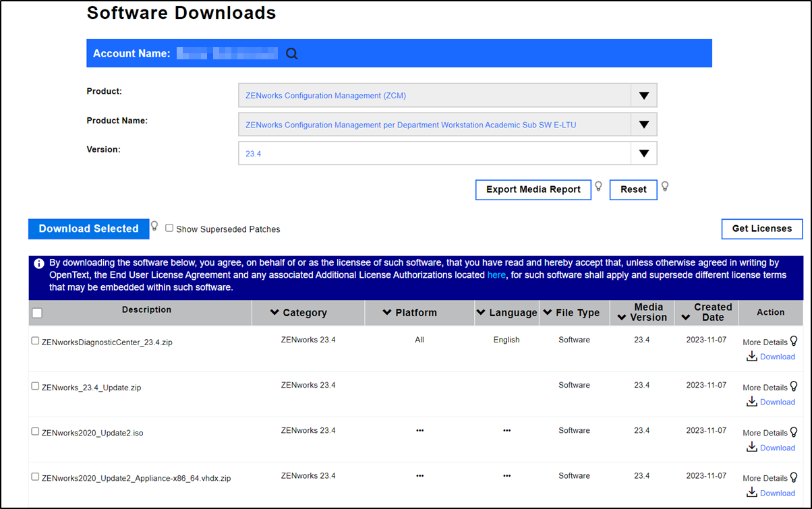The width and height of the screenshot is (812, 509).
Task: Tick the select-all checkbox in Description header
Action: tap(37, 313)
